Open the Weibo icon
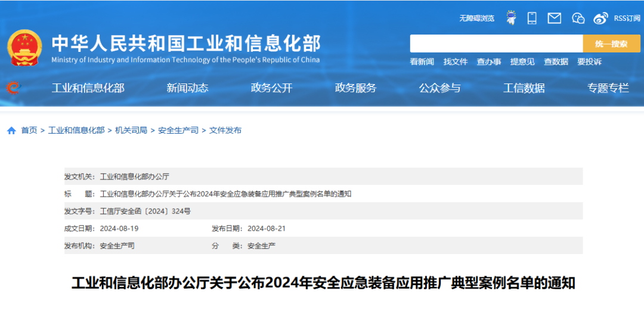Viewport: 644px width, 322px height. (600, 18)
